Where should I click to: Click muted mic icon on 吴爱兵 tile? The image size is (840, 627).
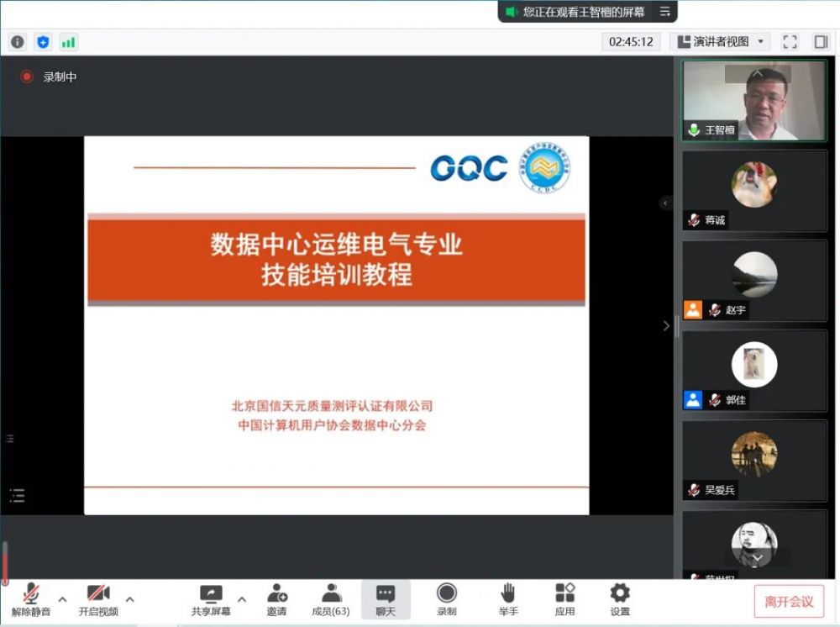point(694,490)
